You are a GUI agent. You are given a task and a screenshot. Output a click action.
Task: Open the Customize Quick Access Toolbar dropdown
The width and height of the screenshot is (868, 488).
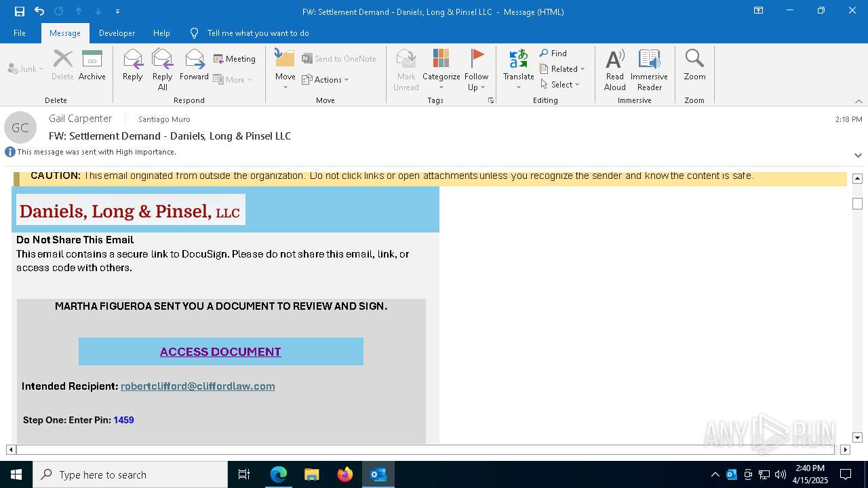(117, 12)
